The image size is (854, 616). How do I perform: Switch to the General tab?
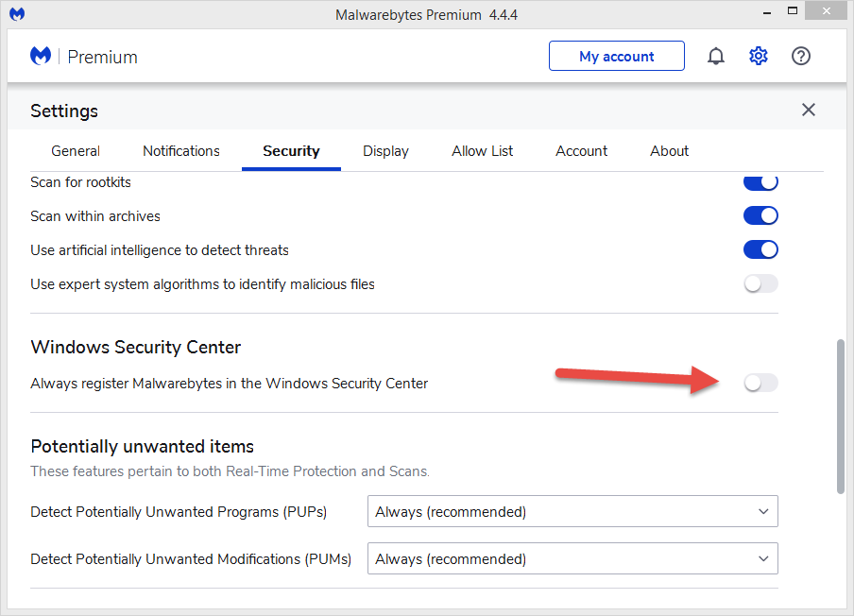[76, 151]
